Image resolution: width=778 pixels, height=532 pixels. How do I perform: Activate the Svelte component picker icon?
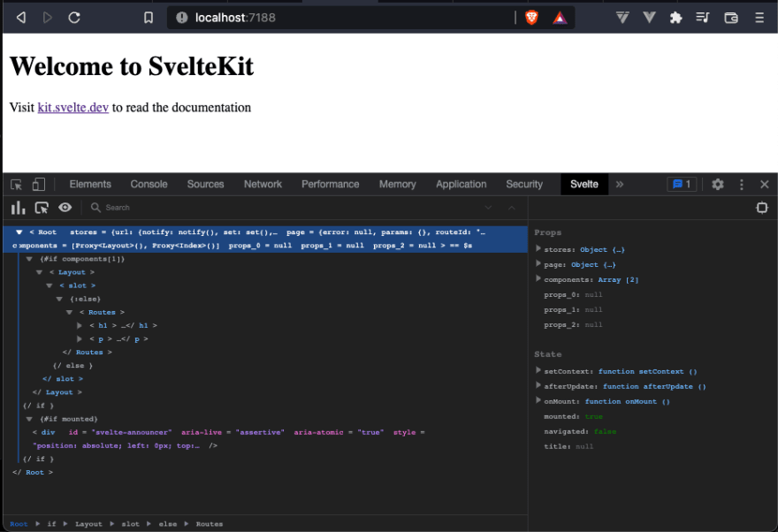[x=42, y=208]
